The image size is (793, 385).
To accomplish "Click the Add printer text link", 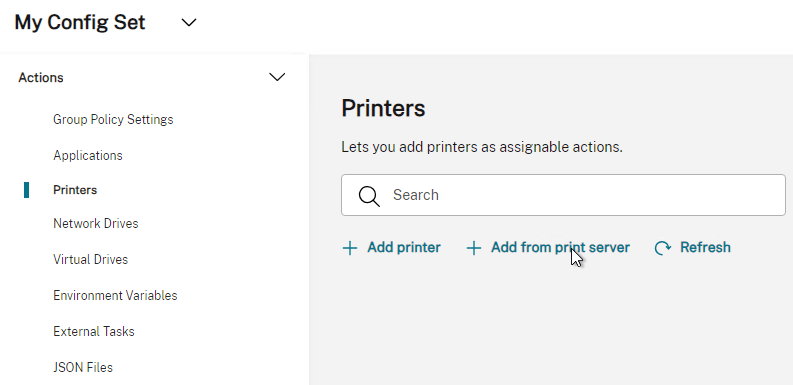I will (x=404, y=247).
